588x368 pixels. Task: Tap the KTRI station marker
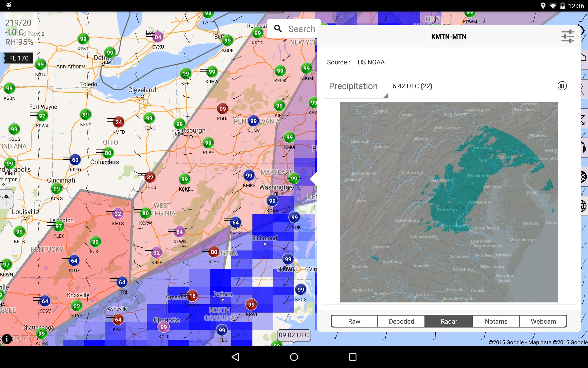122,282
